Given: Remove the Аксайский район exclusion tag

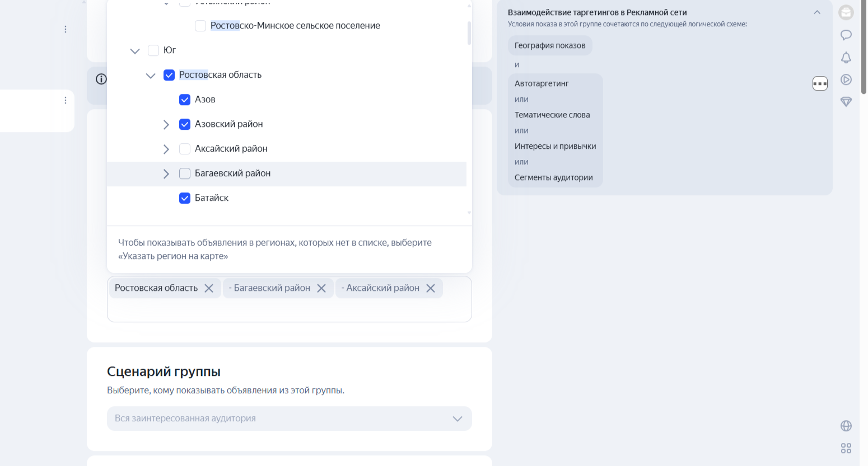Looking at the screenshot, I should pos(431,288).
